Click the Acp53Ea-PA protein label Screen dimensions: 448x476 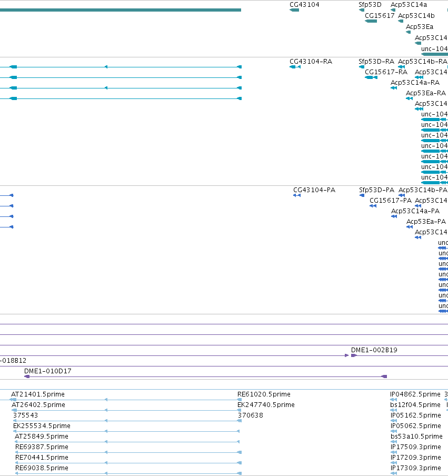point(426,221)
